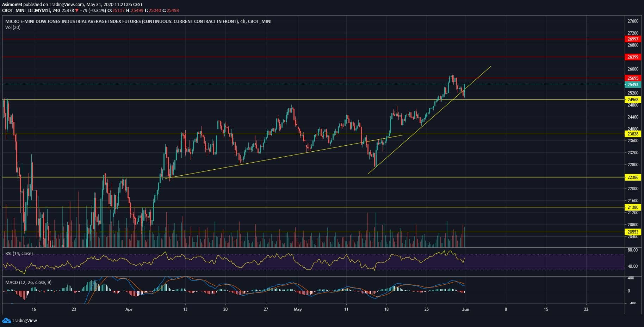Click the Jun date on time axis

click(x=466, y=309)
